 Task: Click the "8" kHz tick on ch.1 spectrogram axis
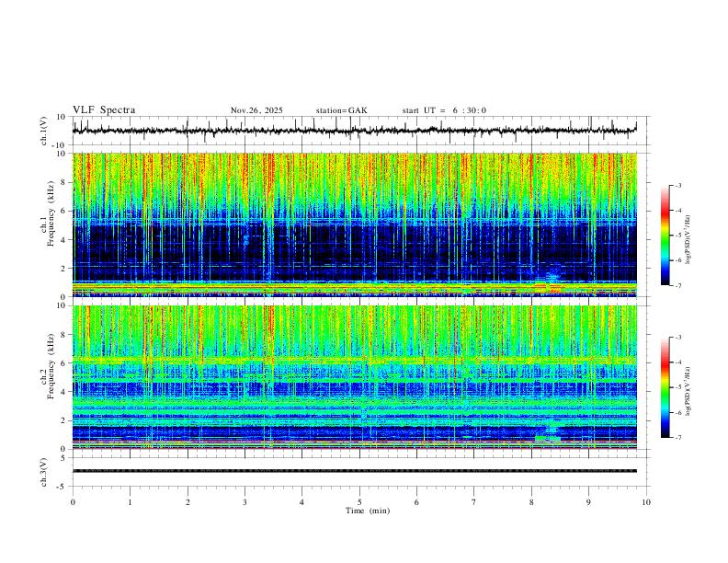[63, 182]
